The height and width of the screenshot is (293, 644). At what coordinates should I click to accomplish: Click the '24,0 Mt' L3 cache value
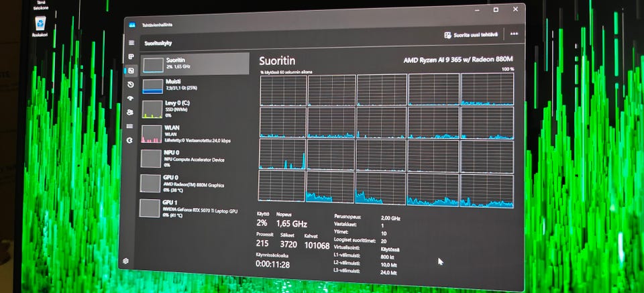388,273
